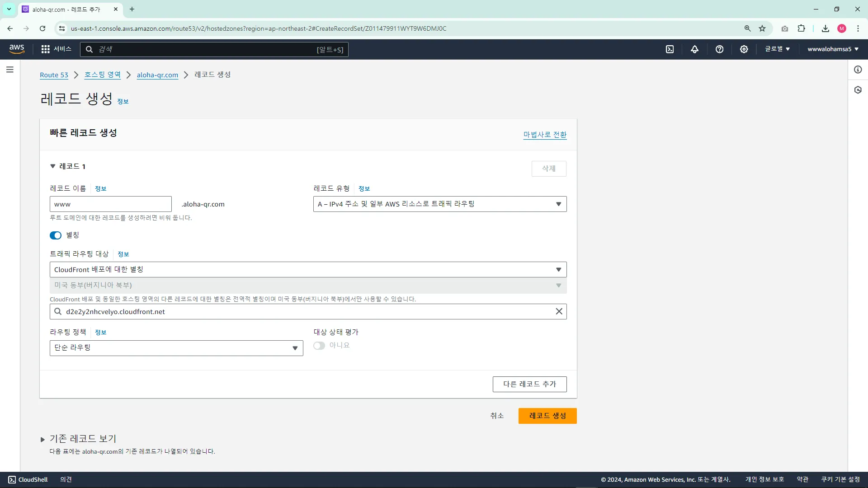Open the settings gear icon in AWS header
The width and height of the screenshot is (868, 488).
pyautogui.click(x=744, y=49)
